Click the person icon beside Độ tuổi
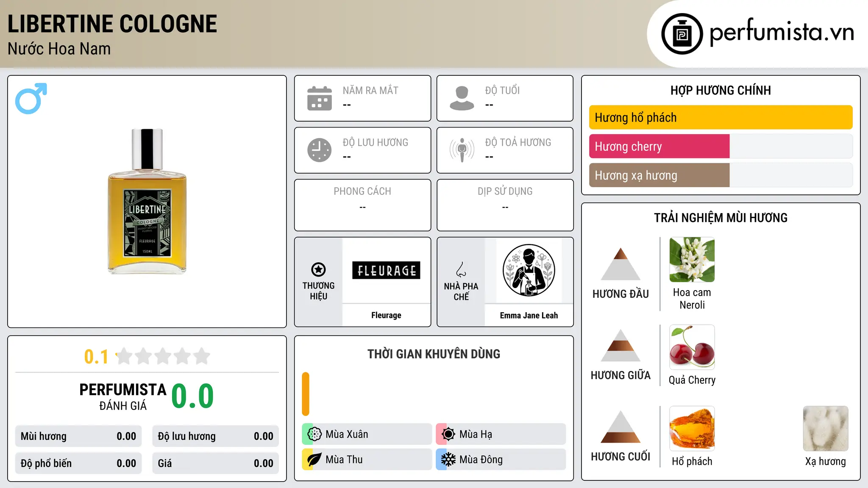Viewport: 868px width, 488px height. coord(462,98)
